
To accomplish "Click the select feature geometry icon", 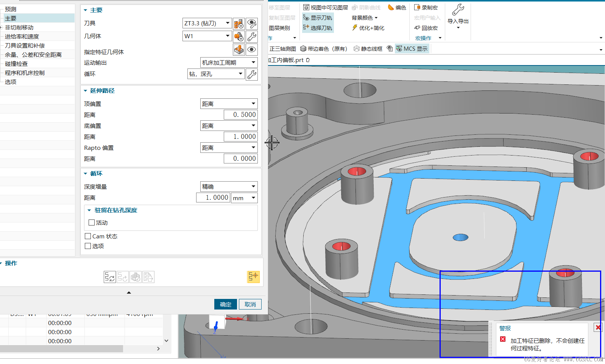I will [239, 50].
